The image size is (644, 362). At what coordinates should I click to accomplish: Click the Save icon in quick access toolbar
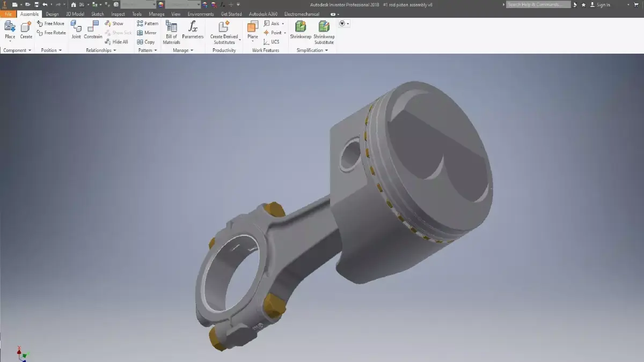(x=36, y=5)
